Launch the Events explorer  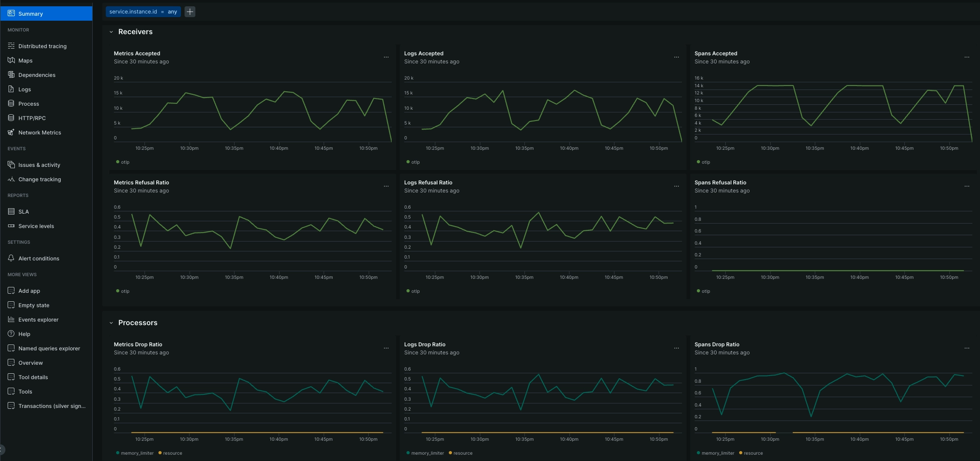(x=38, y=319)
